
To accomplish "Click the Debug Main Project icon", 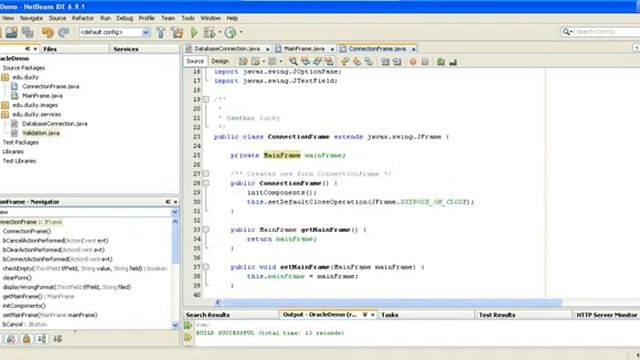I will (209, 32).
